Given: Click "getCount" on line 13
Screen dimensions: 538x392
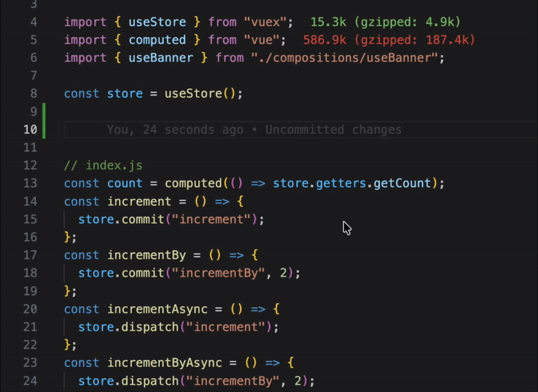Looking at the screenshot, I should point(402,184).
